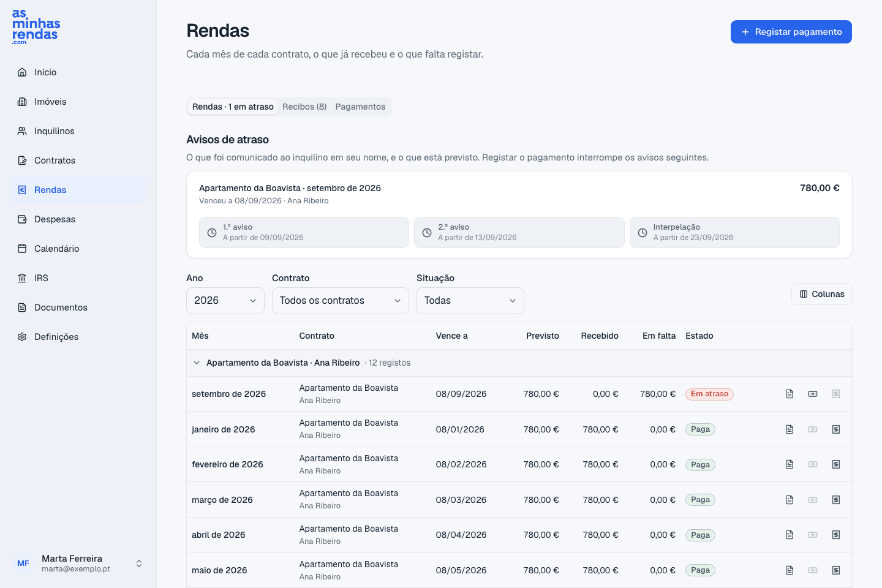This screenshot has height=588, width=882.
Task: Click the Previsto column header
Action: (x=543, y=336)
